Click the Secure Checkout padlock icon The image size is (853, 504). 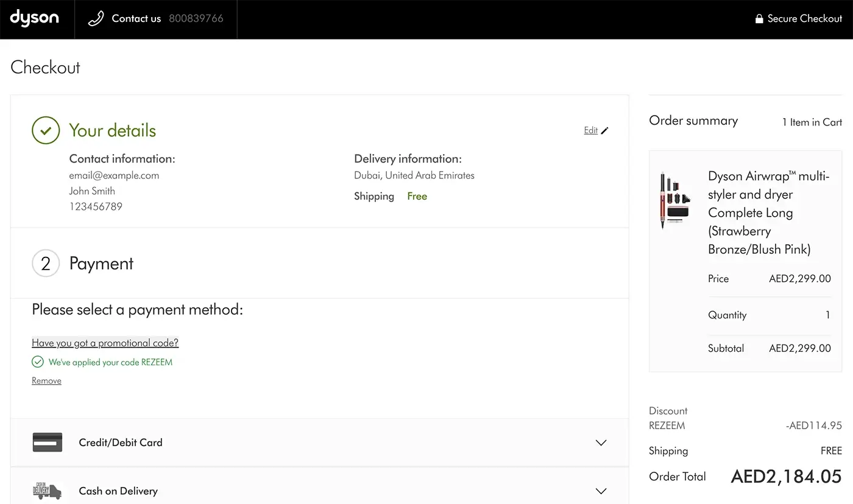tap(759, 19)
